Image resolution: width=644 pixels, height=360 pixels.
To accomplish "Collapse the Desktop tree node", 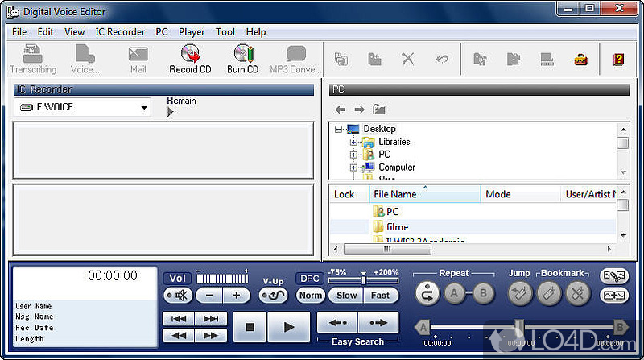I will coord(338,129).
